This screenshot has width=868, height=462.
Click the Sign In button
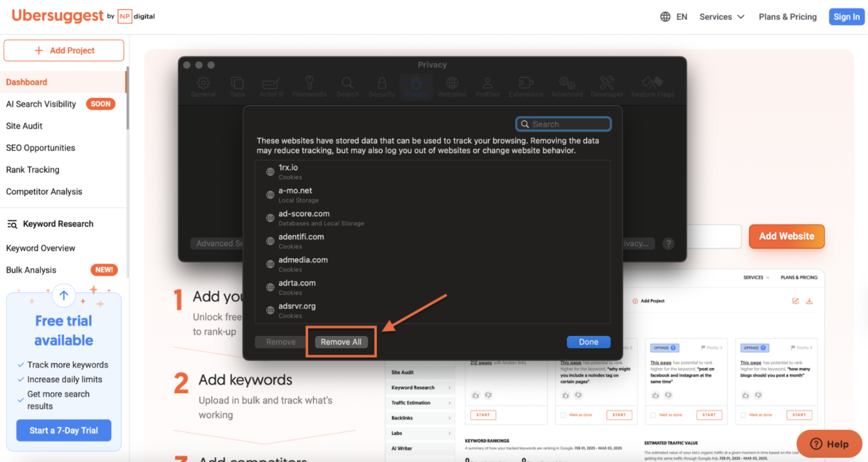tap(846, 17)
